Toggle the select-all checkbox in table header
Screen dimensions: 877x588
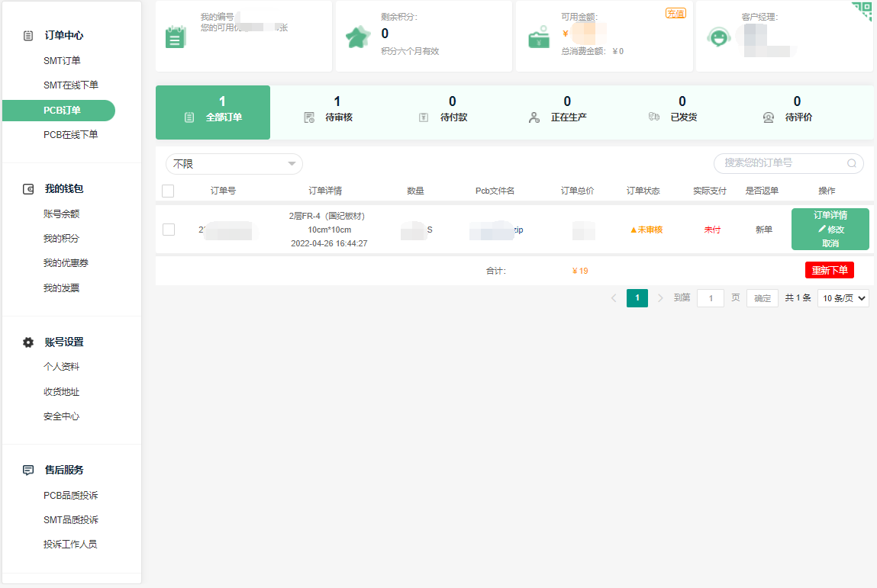click(168, 191)
